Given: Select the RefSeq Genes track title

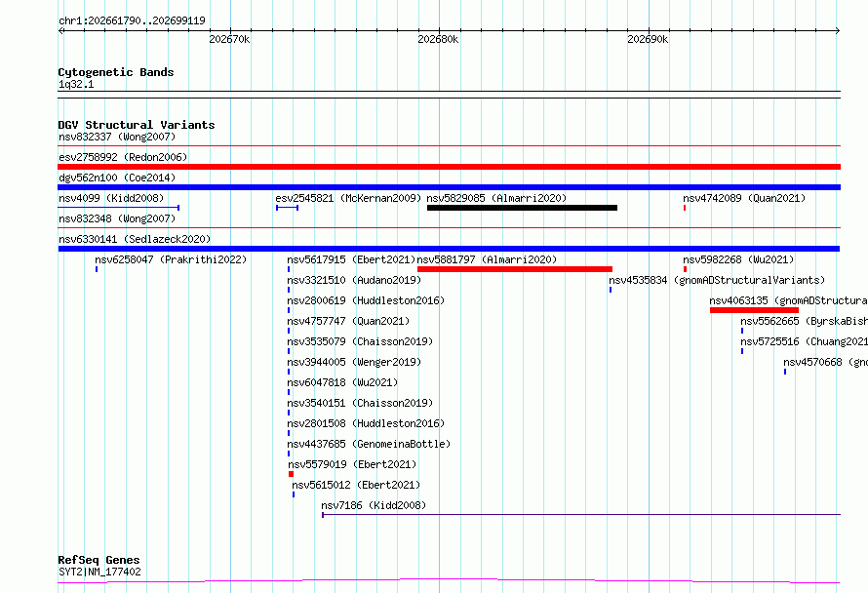Looking at the screenshot, I should [x=99, y=560].
